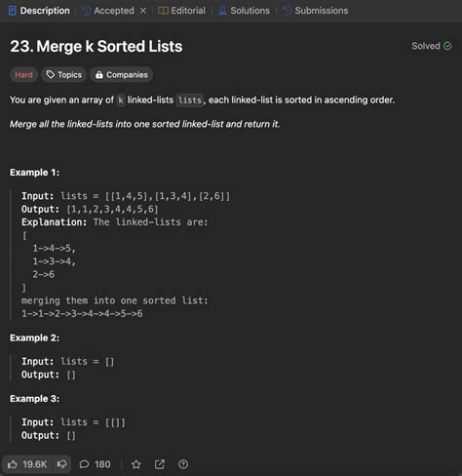Go to the Submissions tab

click(x=316, y=11)
